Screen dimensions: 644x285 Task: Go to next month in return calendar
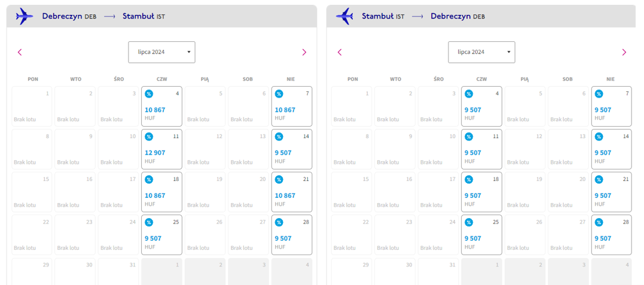click(624, 52)
